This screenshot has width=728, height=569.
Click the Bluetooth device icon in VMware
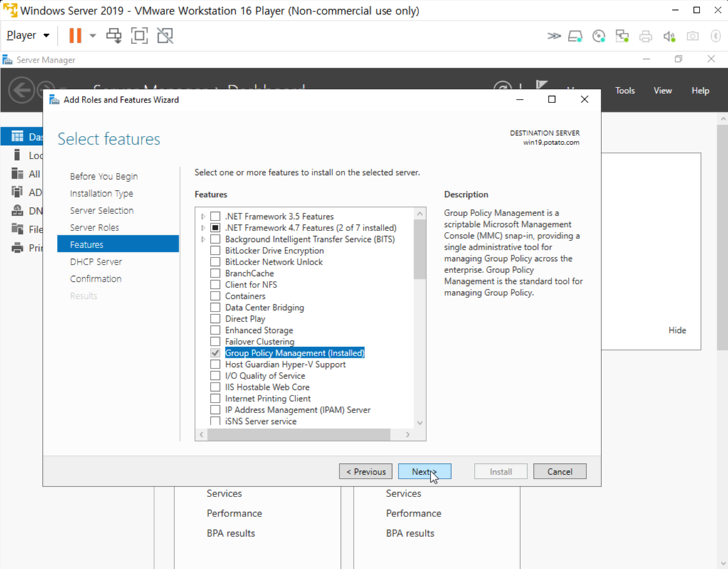point(715,36)
